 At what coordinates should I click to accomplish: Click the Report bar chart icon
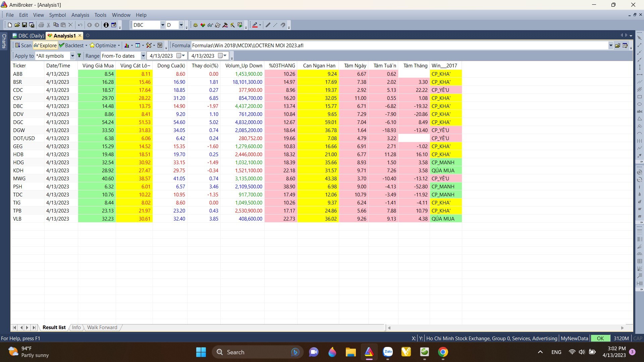click(x=127, y=46)
